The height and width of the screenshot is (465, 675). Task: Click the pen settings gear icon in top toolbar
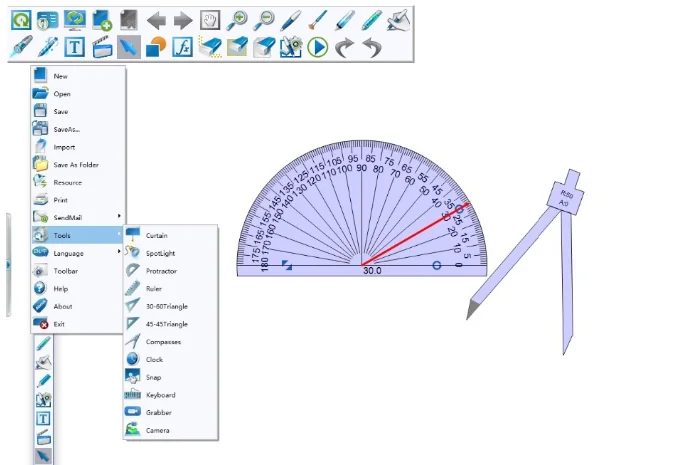[291, 47]
